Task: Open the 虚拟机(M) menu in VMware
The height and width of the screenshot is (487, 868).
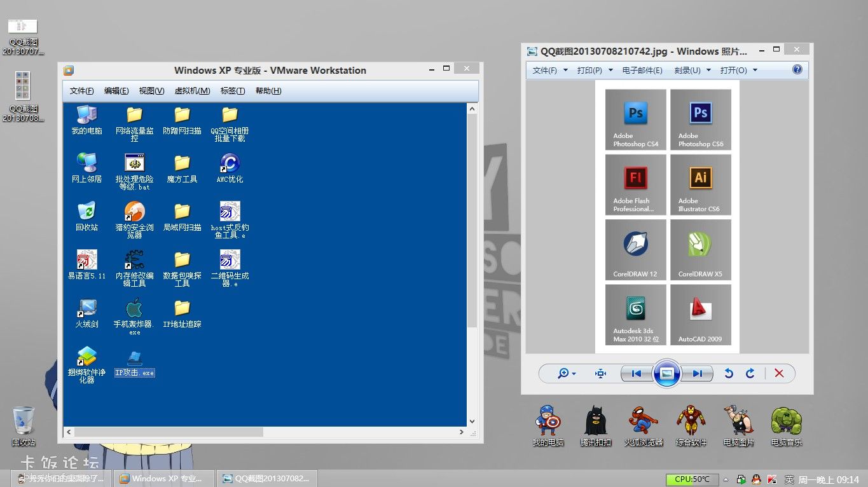Action: [192, 91]
